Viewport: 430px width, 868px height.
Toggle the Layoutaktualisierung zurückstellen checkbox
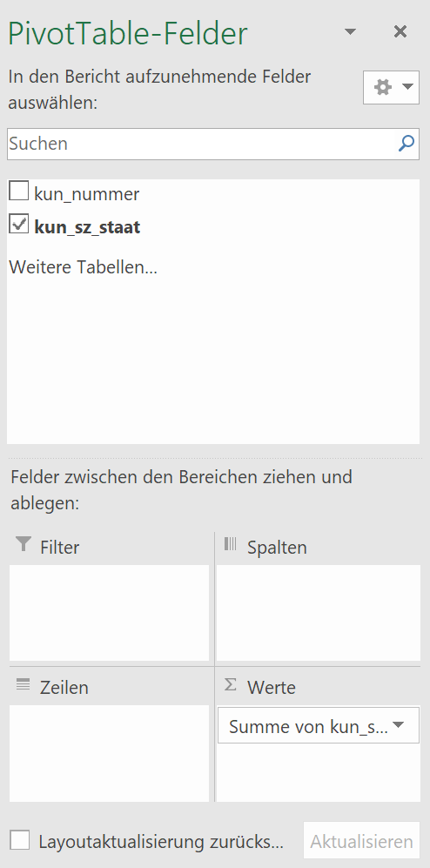(20, 840)
